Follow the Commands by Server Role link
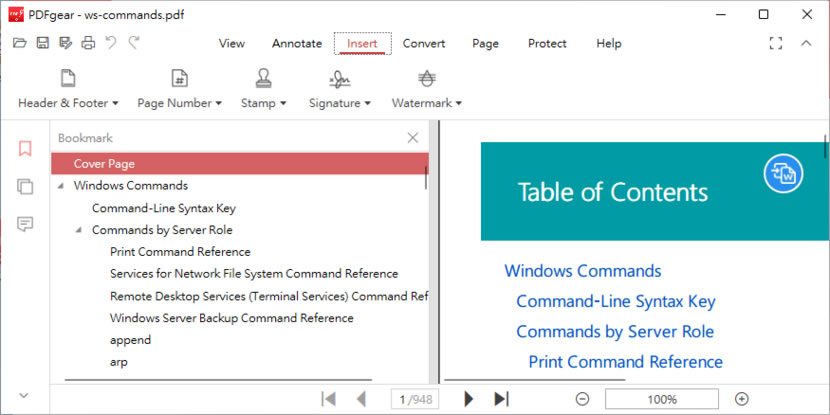Image resolution: width=830 pixels, height=415 pixels. [x=615, y=332]
